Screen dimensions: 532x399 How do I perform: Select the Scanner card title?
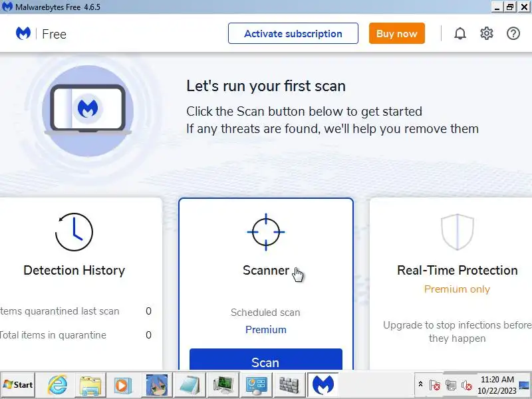click(266, 271)
